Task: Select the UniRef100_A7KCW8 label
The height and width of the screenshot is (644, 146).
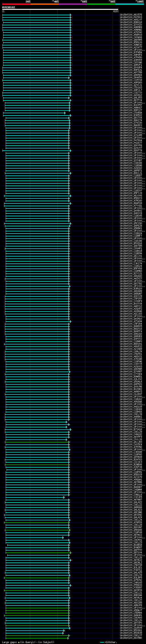Action: [x=131, y=359]
